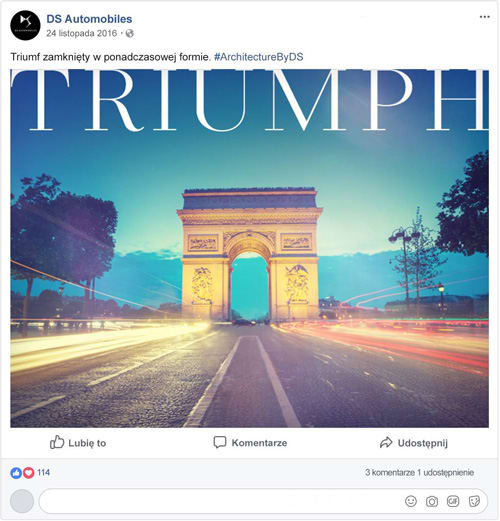
Task: Select the Komentarze button text
Action: (x=259, y=443)
